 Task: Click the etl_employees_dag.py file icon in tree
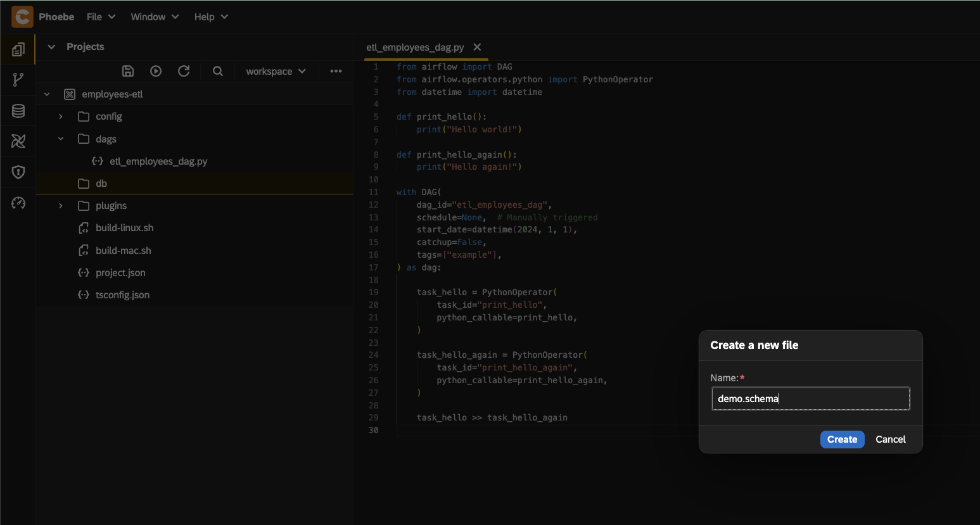point(98,161)
